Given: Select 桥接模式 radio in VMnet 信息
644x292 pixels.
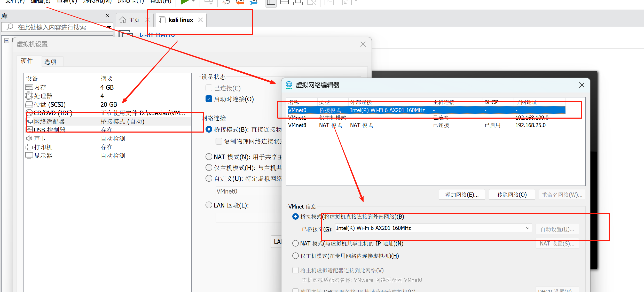Looking at the screenshot, I should click(295, 217).
